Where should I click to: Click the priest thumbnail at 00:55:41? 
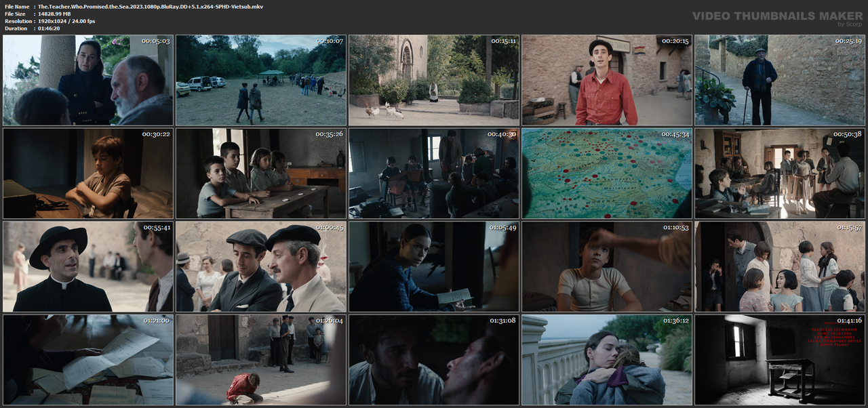click(x=88, y=267)
